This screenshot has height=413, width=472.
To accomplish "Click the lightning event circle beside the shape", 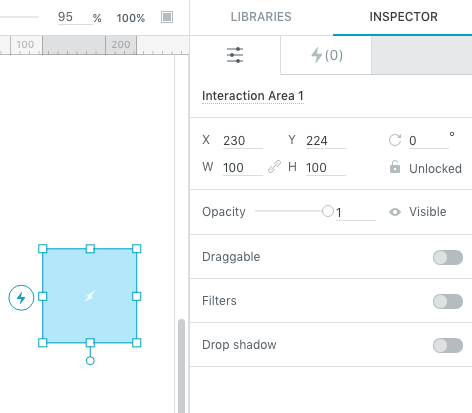I will click(x=21, y=298).
